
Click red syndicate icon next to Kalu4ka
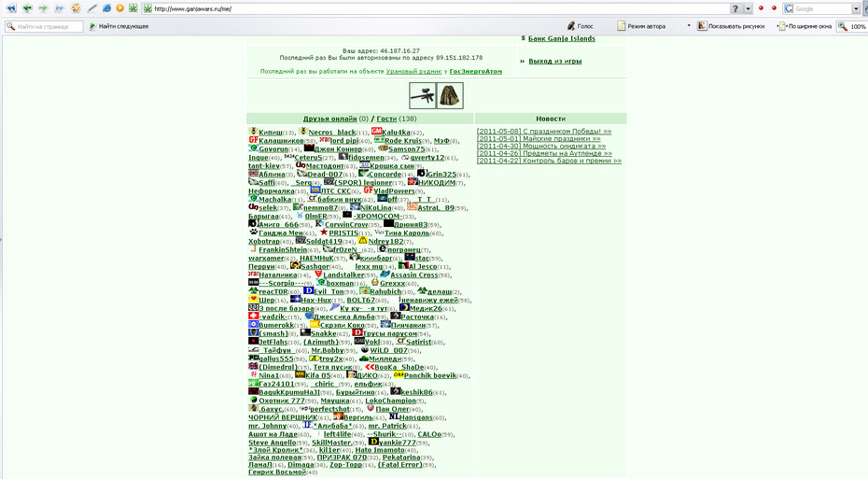[x=376, y=131]
